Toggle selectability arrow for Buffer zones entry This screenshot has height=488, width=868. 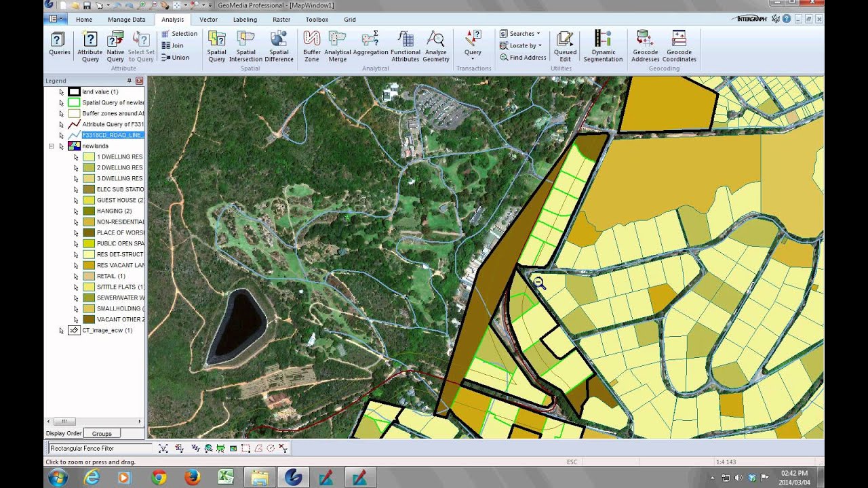click(61, 114)
